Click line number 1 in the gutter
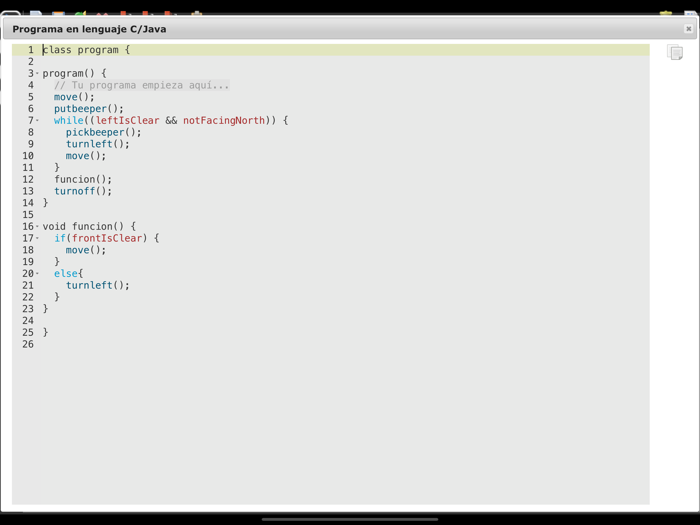The width and height of the screenshot is (700, 525). 30,50
